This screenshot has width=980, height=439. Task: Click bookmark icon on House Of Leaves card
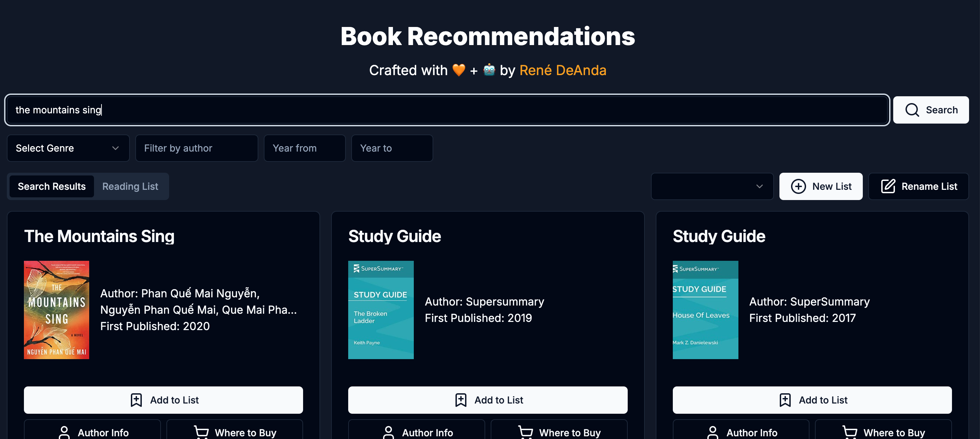(x=785, y=400)
